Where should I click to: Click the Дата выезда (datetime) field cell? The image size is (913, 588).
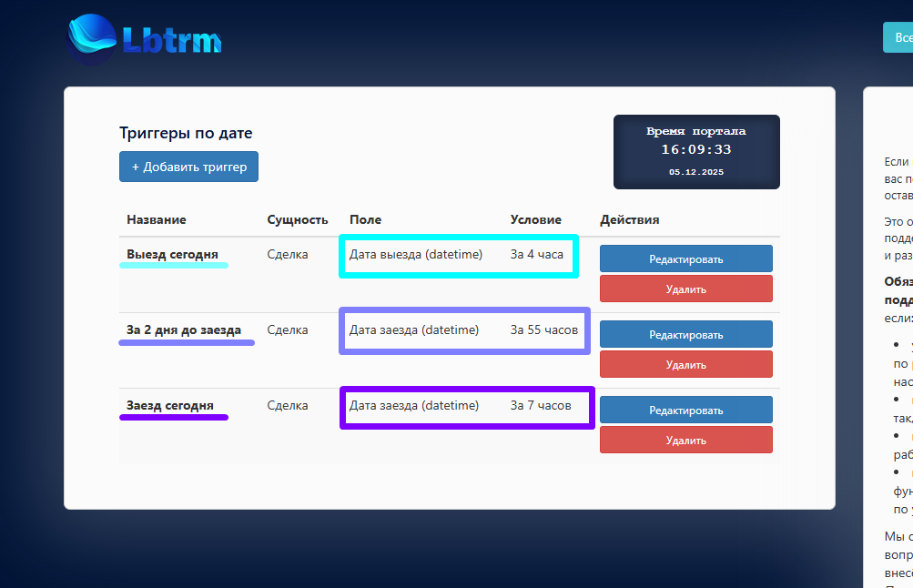pyautogui.click(x=416, y=254)
